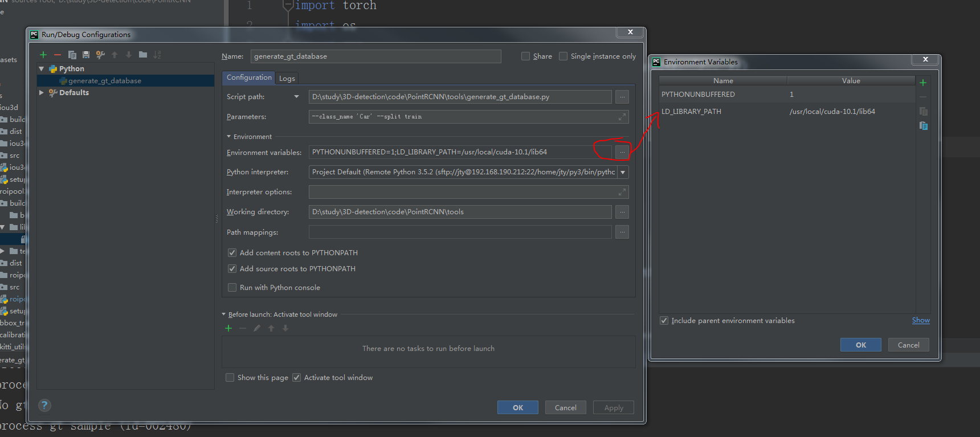Image resolution: width=980 pixels, height=437 pixels.
Task: Select LD_LIBRARY_PATH variable row
Action: (787, 112)
